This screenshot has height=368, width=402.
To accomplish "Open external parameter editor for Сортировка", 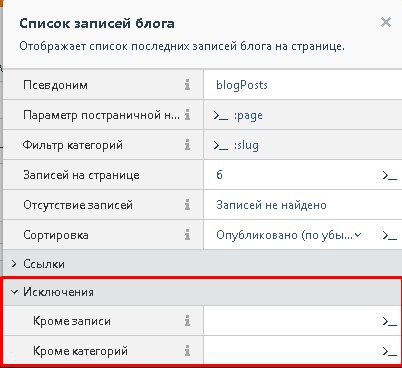I will click(x=389, y=235).
